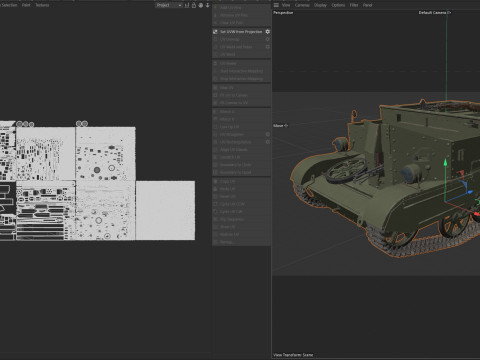Click the Move tool indicator icon
Viewport: 480px width, 360px height.
(286, 126)
